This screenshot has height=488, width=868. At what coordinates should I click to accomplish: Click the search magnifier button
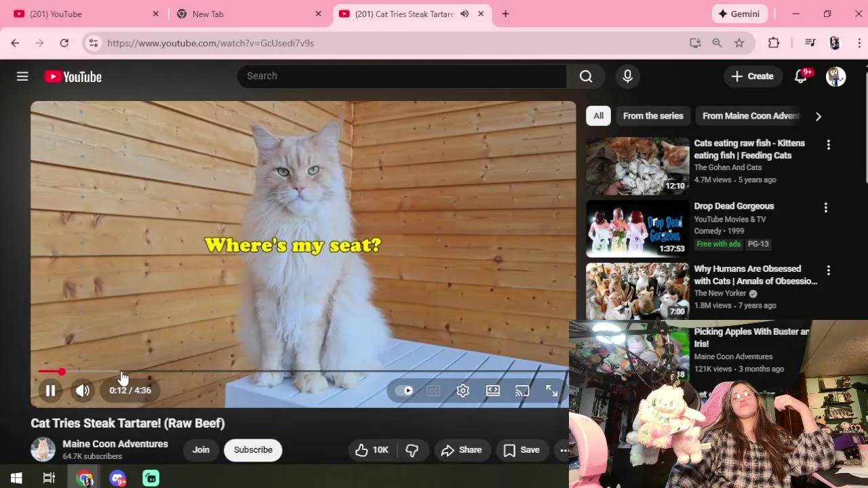tap(586, 76)
